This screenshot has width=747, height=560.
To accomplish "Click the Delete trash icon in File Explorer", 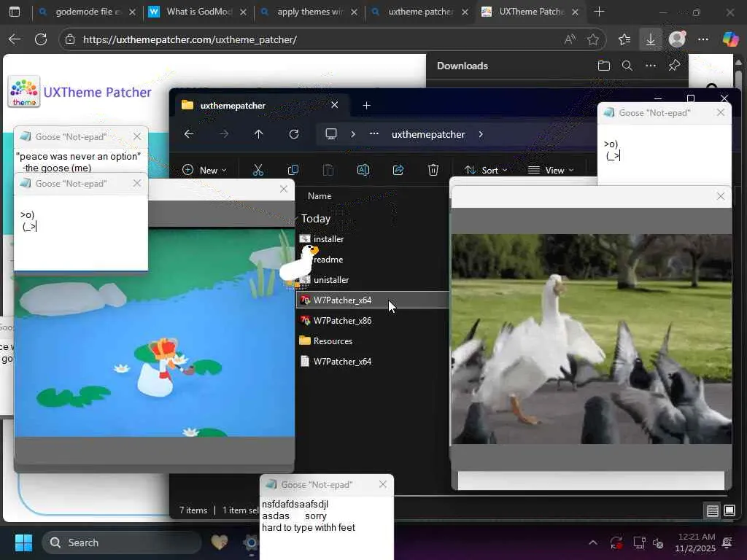I will [433, 170].
